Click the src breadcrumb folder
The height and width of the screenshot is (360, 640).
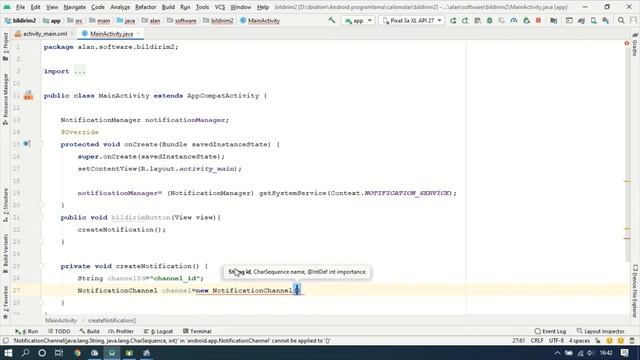75,20
